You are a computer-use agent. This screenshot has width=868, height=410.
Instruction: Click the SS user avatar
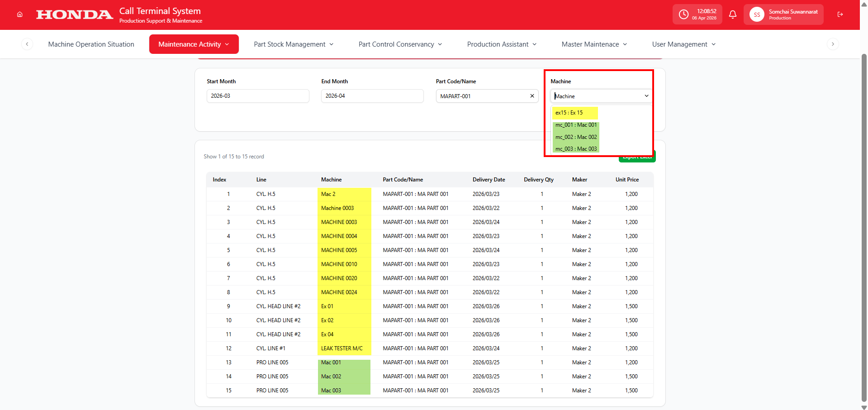tap(757, 14)
